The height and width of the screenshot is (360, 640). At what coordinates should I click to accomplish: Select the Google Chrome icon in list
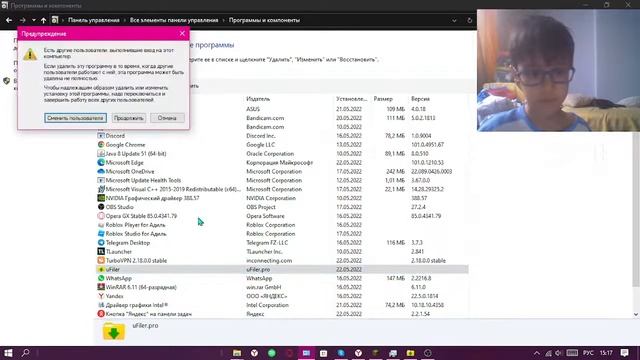[101, 144]
